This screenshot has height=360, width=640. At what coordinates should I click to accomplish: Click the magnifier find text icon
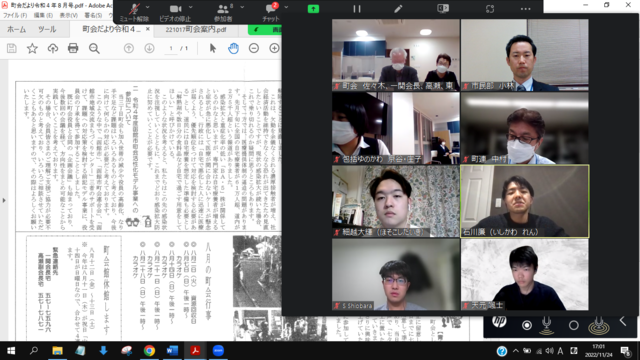tap(94, 49)
